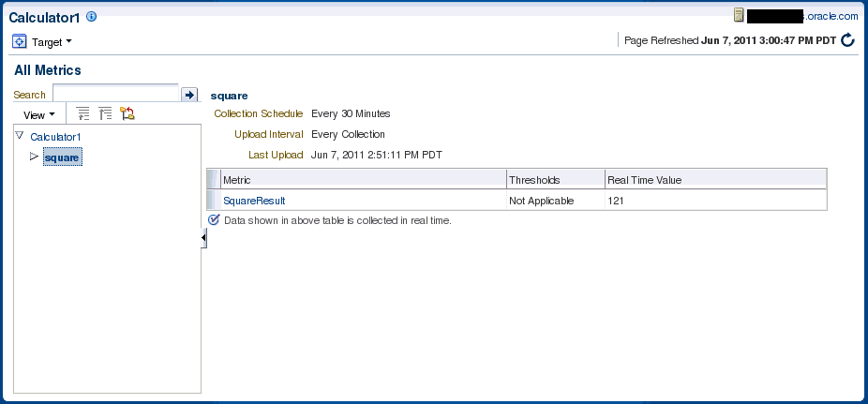Viewport: 868px width, 404px height.
Task: Select the square node in the tree
Action: 63,157
